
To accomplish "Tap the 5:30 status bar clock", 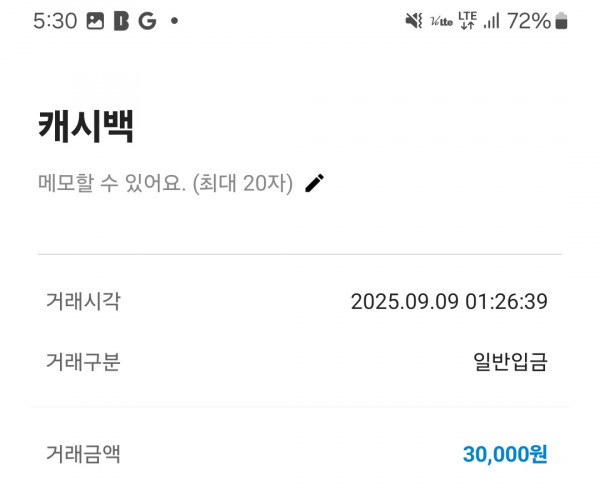I will click(55, 21).
